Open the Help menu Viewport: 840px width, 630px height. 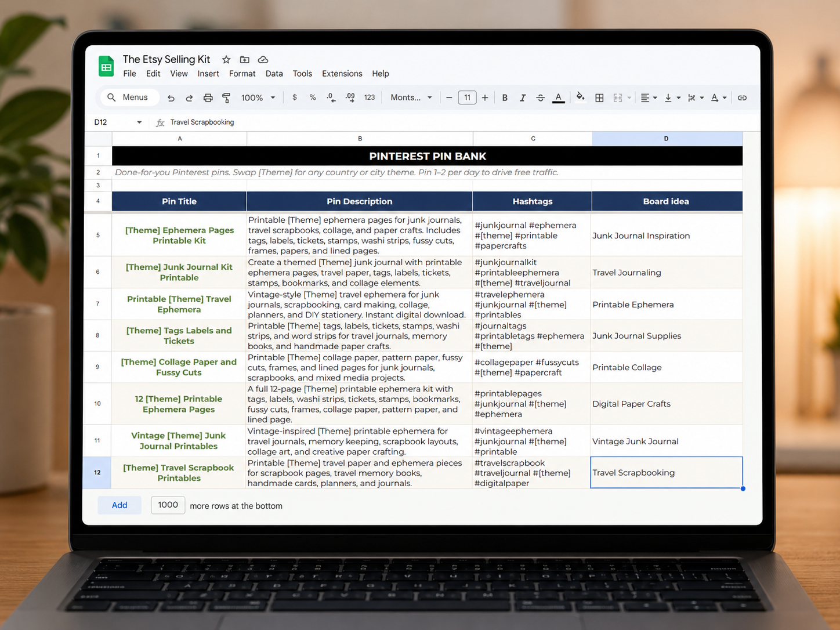point(381,74)
